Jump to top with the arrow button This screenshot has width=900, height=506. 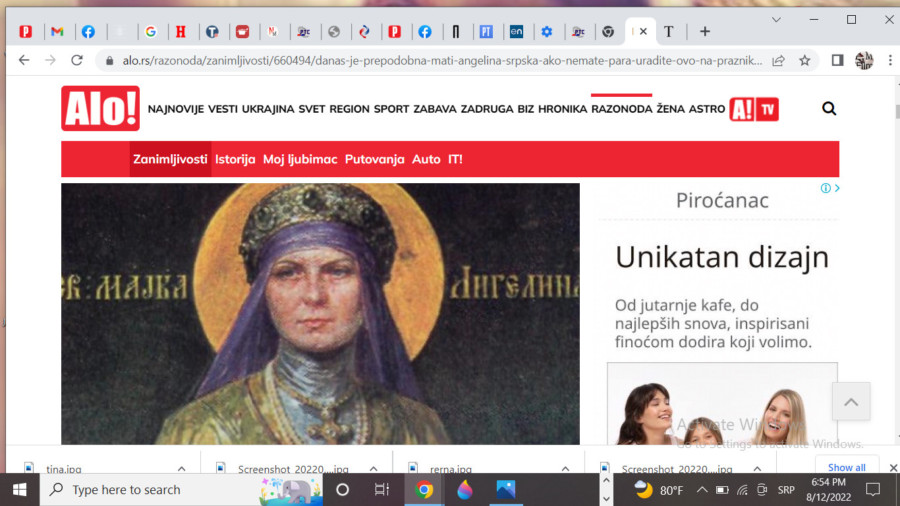(x=851, y=402)
